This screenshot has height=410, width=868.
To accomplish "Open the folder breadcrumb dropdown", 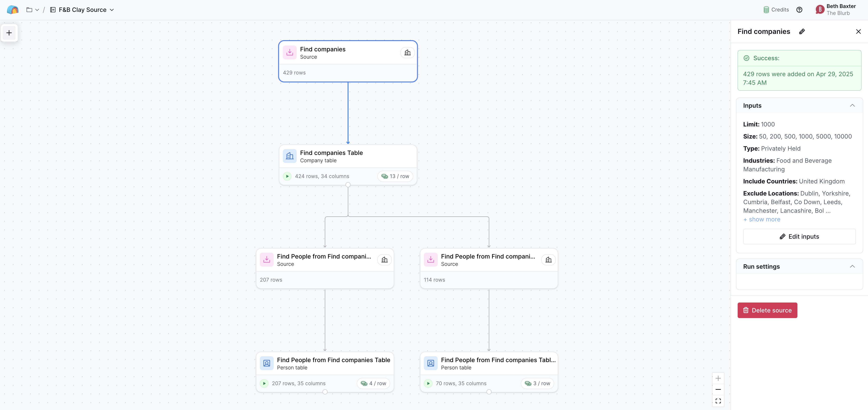I will (x=33, y=10).
